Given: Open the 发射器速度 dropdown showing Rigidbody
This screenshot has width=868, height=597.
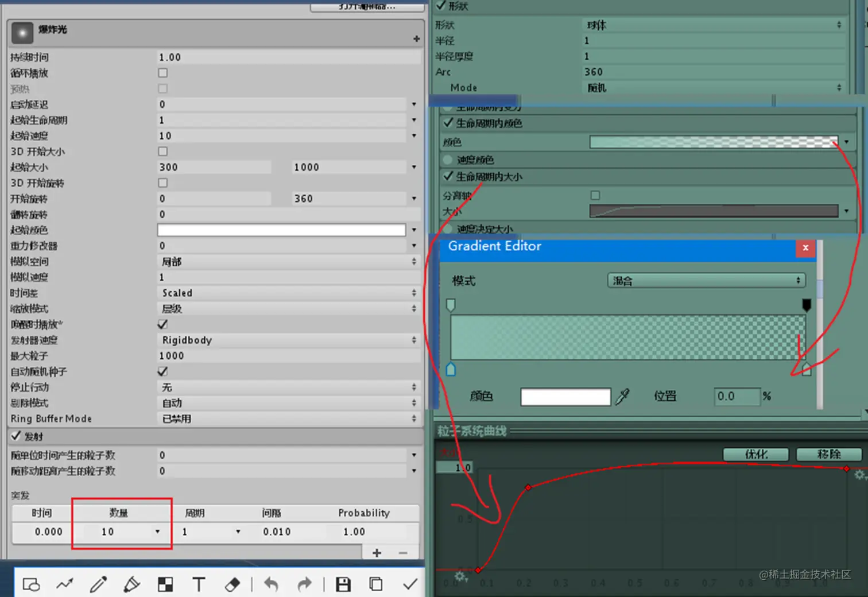Looking at the screenshot, I should (289, 340).
